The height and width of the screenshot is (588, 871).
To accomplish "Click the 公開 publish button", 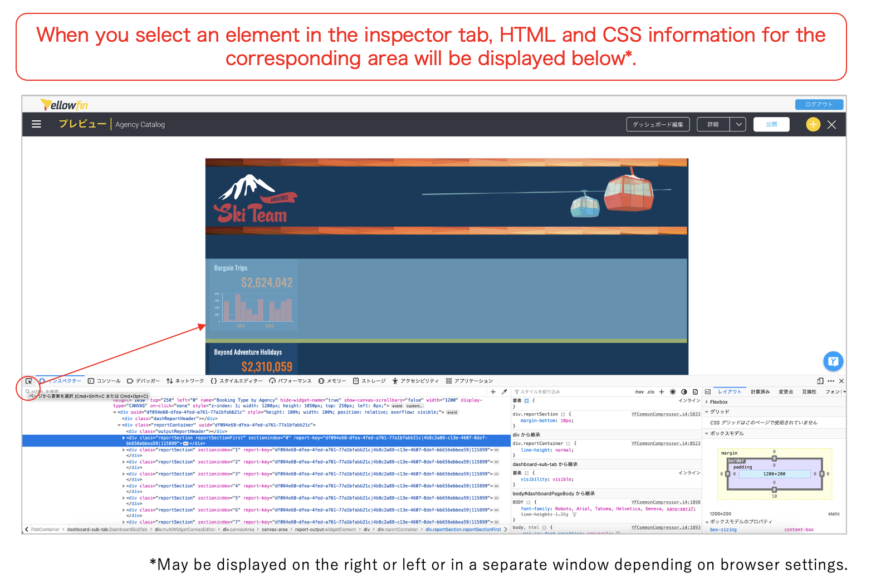I will [x=771, y=124].
